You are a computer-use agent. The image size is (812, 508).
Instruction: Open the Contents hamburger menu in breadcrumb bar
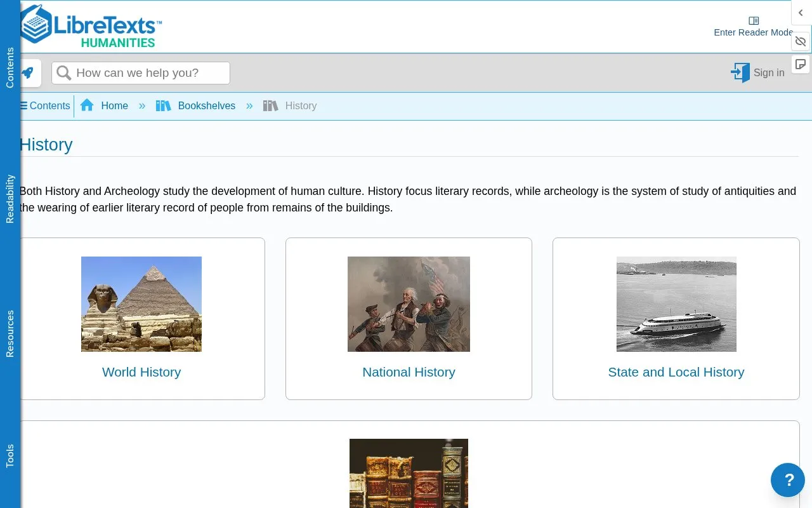(x=45, y=106)
